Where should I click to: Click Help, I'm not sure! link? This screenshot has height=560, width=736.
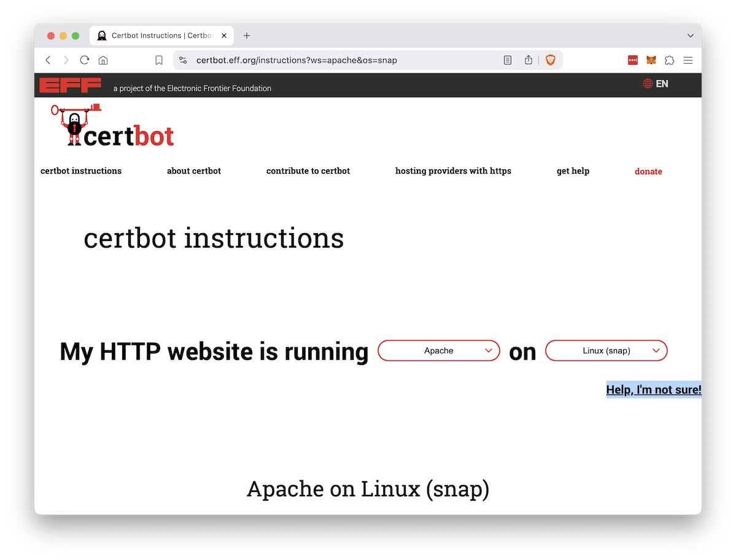(x=653, y=389)
